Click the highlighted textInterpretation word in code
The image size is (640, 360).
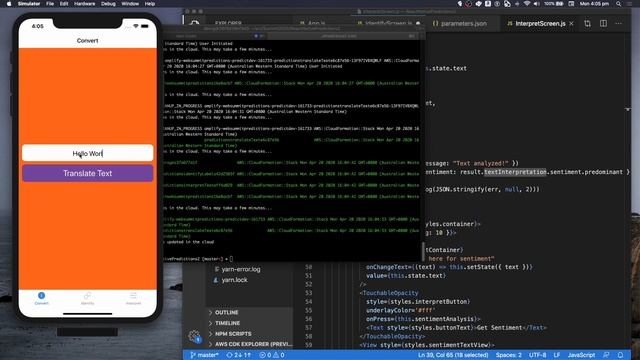click(x=515, y=172)
